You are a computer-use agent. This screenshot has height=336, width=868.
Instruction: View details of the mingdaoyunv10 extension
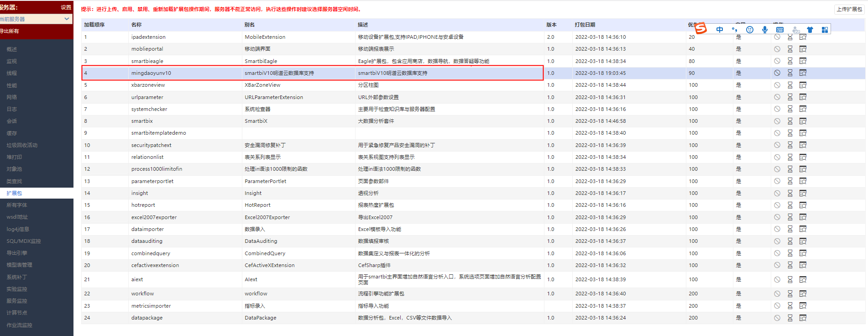click(803, 73)
